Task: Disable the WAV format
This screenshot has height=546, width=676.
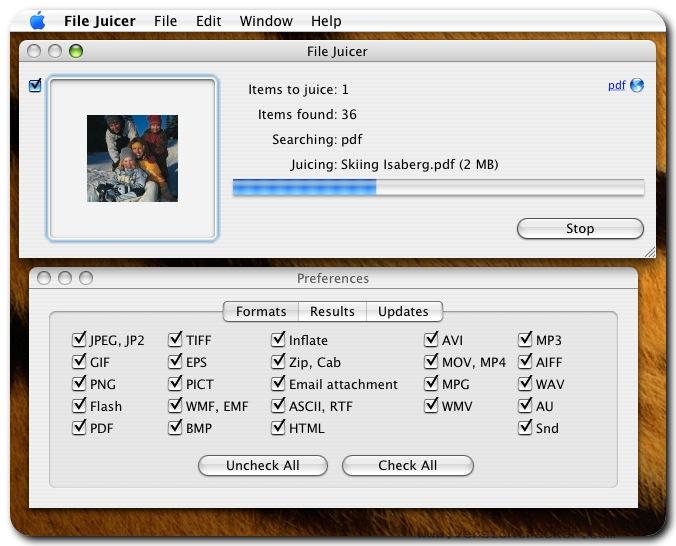Action: 525,383
